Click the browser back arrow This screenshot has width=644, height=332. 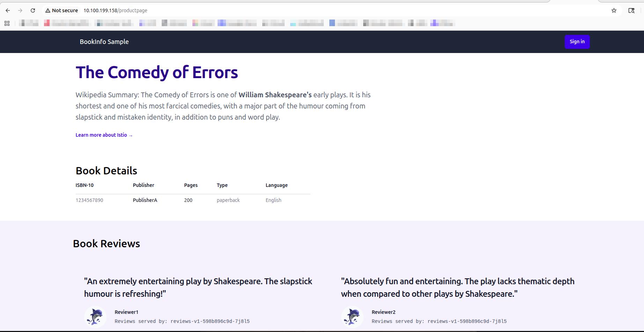(x=8, y=10)
